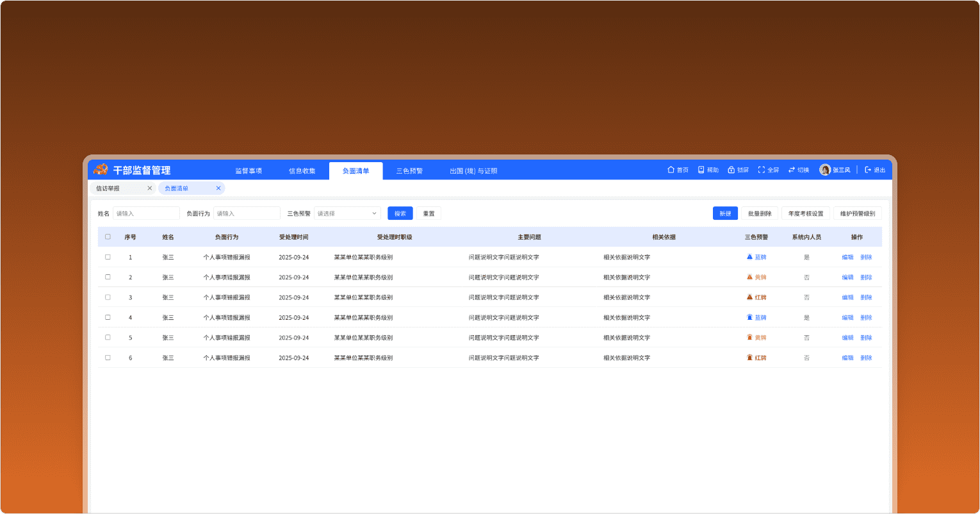Check the checkbox for row 1

click(108, 257)
